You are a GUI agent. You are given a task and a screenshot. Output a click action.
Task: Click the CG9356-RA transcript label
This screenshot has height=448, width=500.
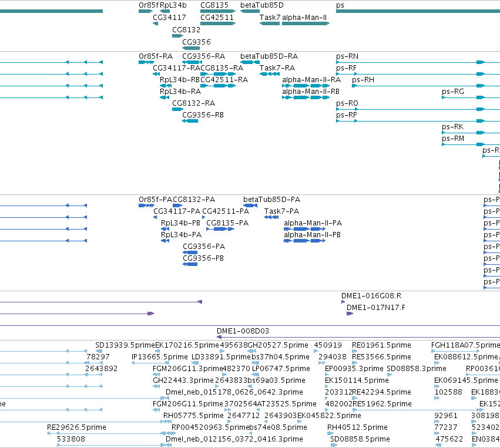(x=203, y=56)
